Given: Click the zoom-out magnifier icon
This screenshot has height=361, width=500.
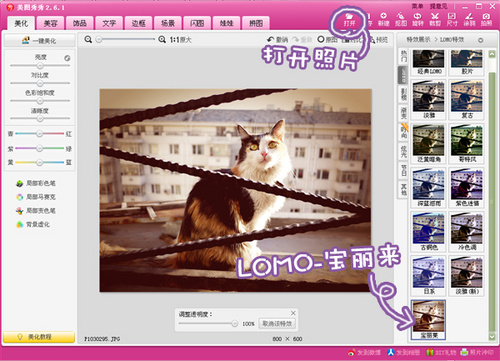Looking at the screenshot, I should click(x=88, y=40).
